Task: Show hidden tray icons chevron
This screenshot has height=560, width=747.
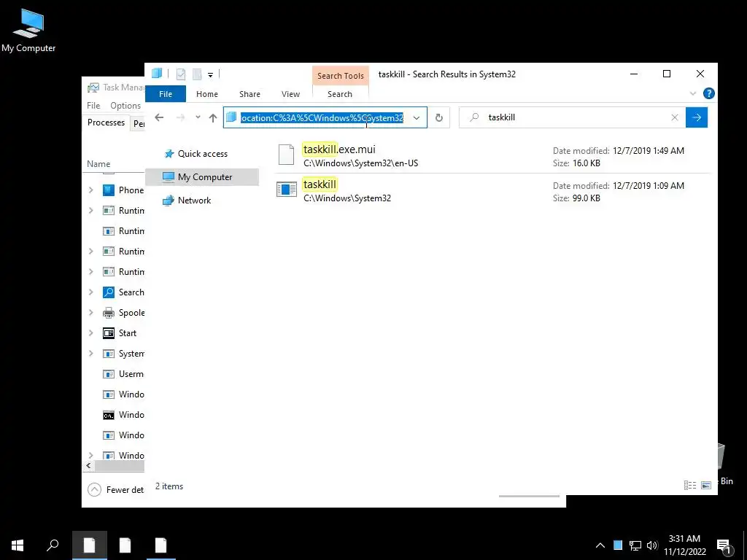Action: click(x=600, y=545)
